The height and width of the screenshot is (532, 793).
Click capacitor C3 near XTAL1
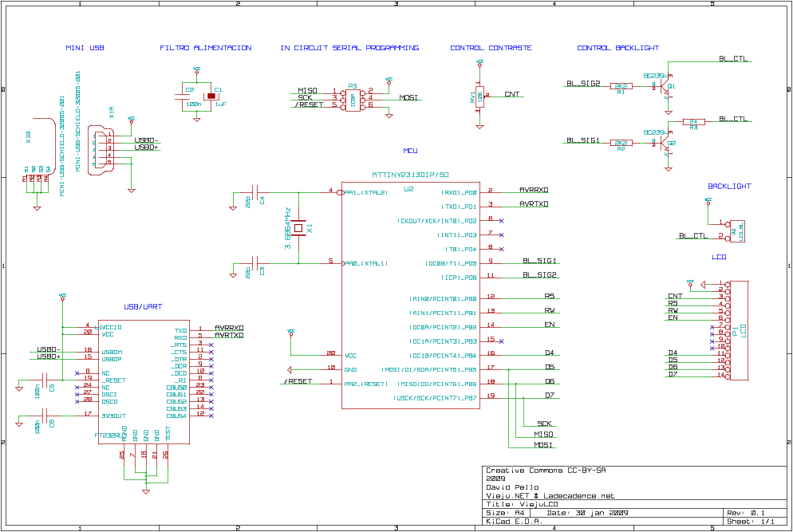(254, 263)
